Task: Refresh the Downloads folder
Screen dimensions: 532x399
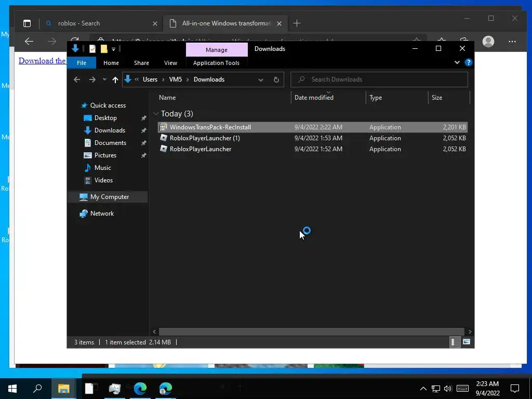Action: (276, 79)
